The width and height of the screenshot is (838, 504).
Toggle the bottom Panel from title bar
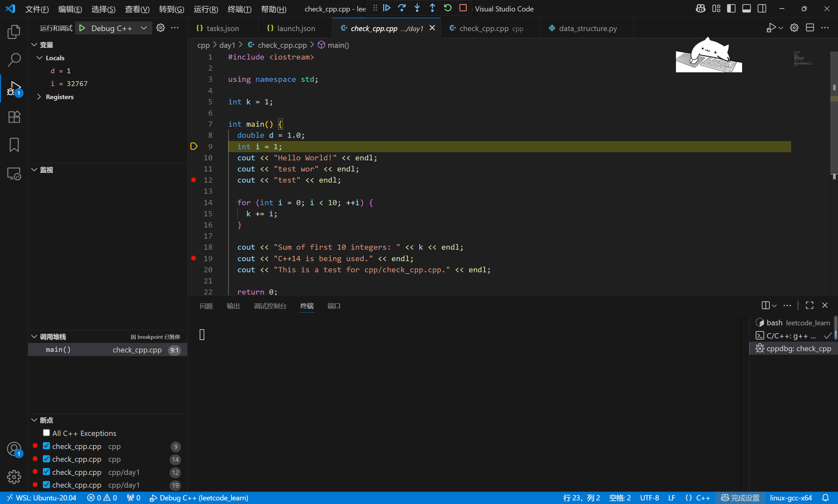[x=746, y=9]
